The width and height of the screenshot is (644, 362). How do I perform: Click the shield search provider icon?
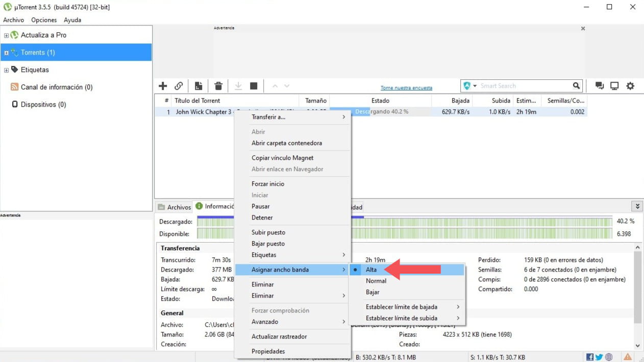coord(467,86)
